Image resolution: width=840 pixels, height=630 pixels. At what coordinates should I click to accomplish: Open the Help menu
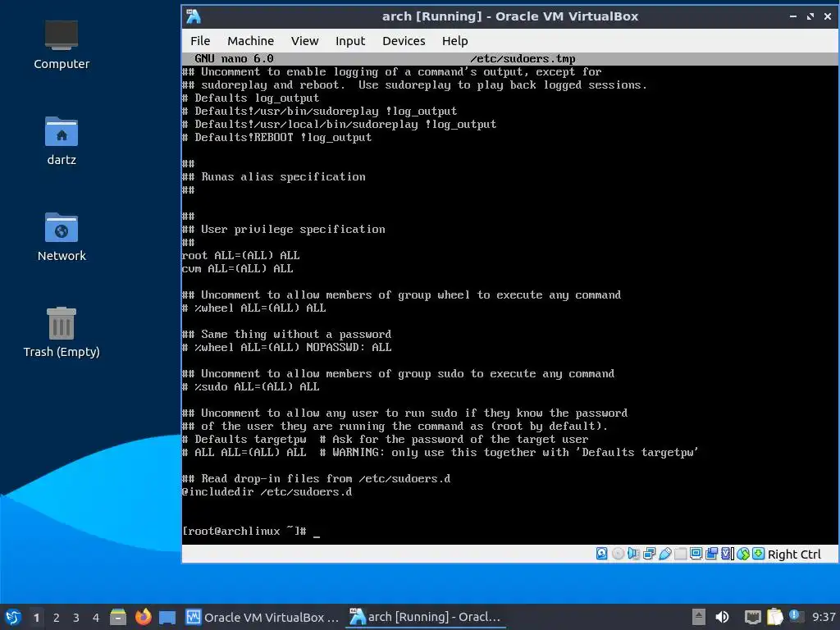point(454,41)
